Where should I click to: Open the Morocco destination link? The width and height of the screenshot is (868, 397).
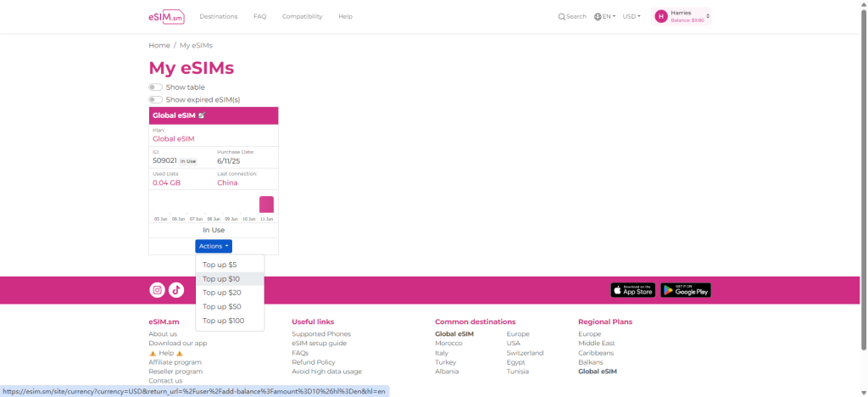point(448,344)
